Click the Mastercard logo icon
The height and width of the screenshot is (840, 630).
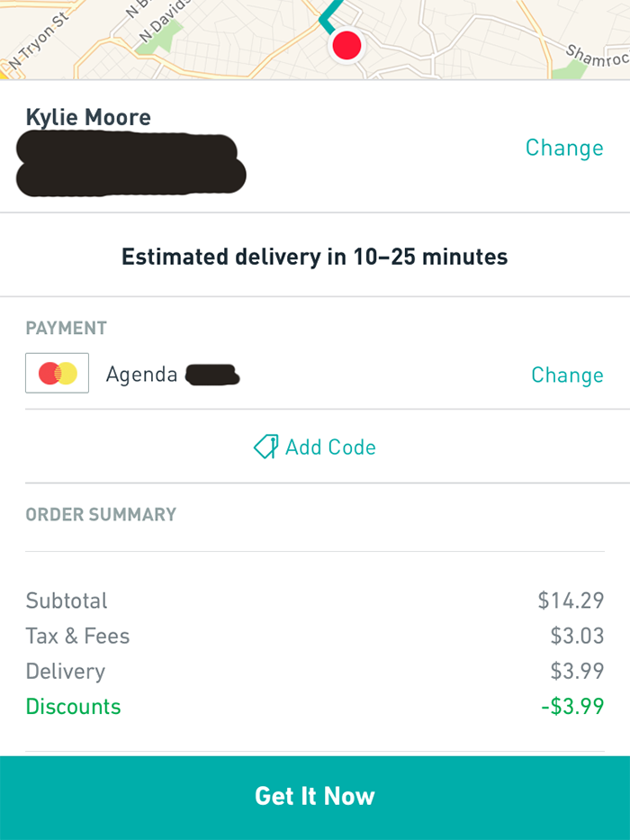coord(57,374)
